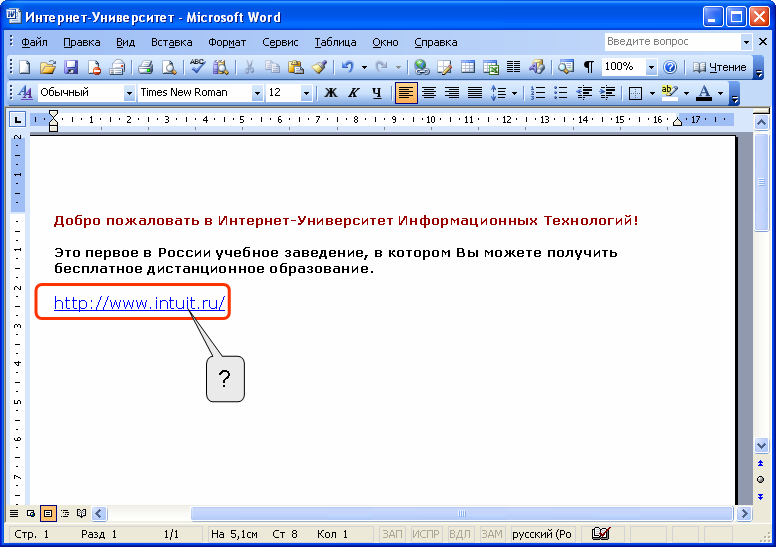776x547 pixels.
Task: Cut selection with the scissors icon
Action: coord(249,67)
